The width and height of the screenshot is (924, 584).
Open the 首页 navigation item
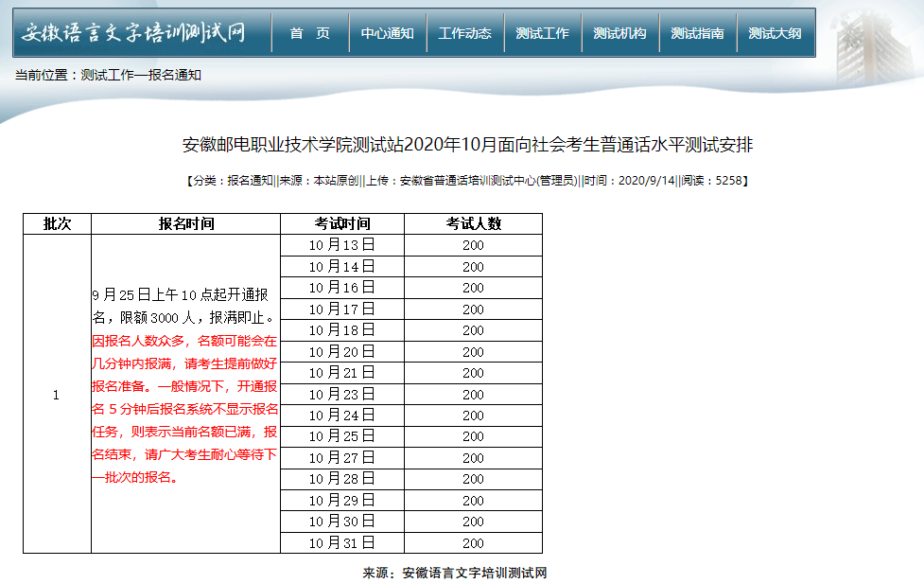310,34
